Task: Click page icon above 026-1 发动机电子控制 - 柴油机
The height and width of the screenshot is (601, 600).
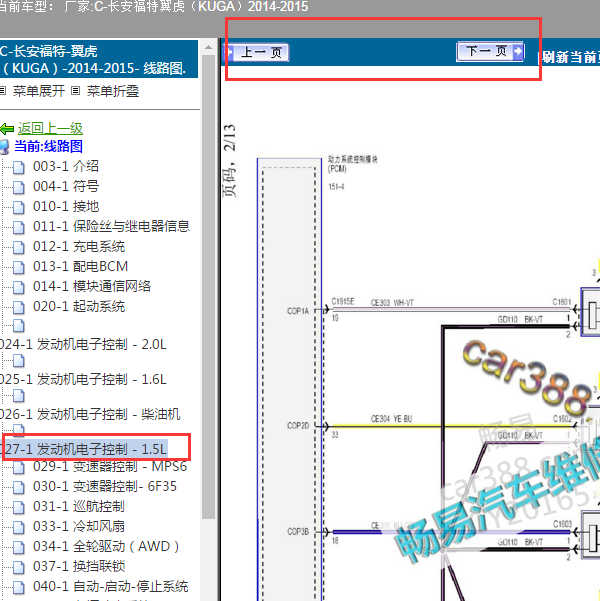Action: [18, 396]
